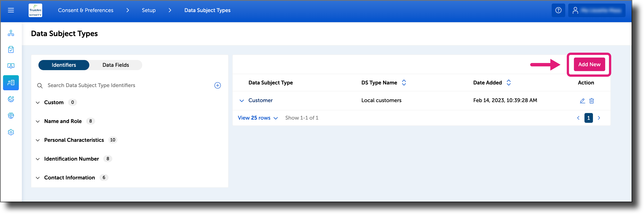Open the monitor user sidebar icon
The width and height of the screenshot is (644, 214).
pos(11,66)
